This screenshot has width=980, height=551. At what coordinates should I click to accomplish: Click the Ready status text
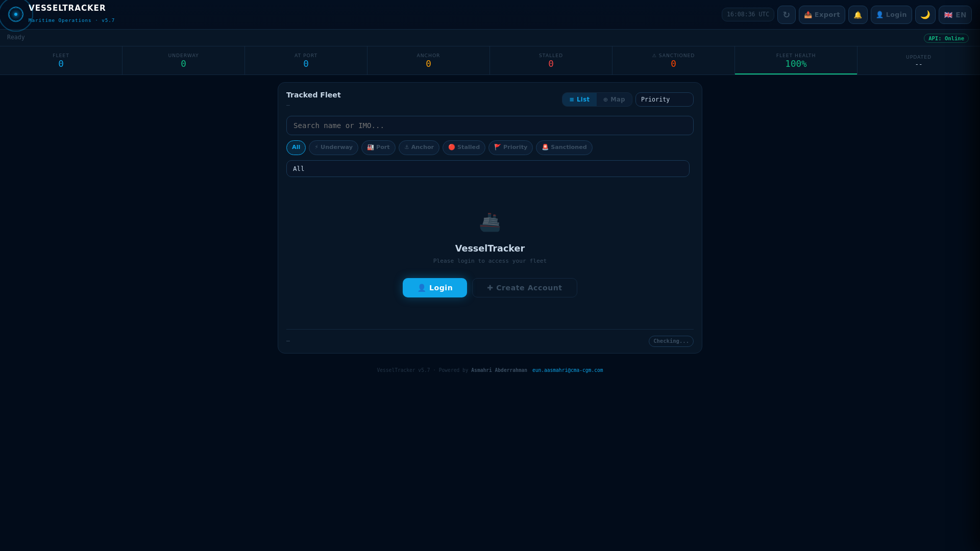tap(16, 37)
